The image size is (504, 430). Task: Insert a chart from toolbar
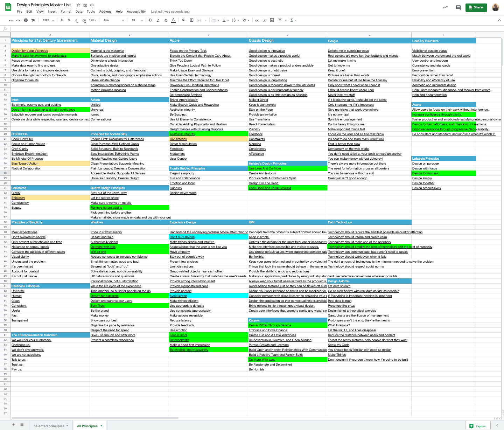pyautogui.click(x=272, y=20)
